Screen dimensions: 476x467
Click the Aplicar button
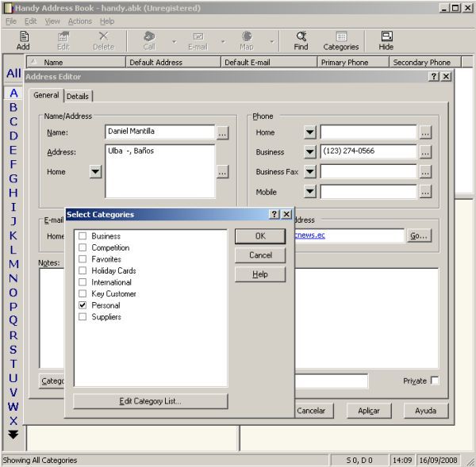click(x=369, y=411)
